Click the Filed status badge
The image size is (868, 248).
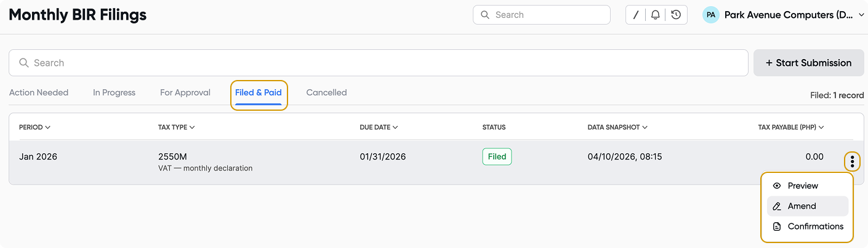coord(497,157)
